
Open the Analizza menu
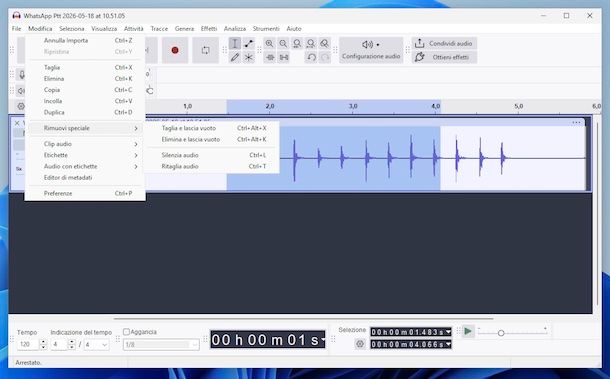235,29
